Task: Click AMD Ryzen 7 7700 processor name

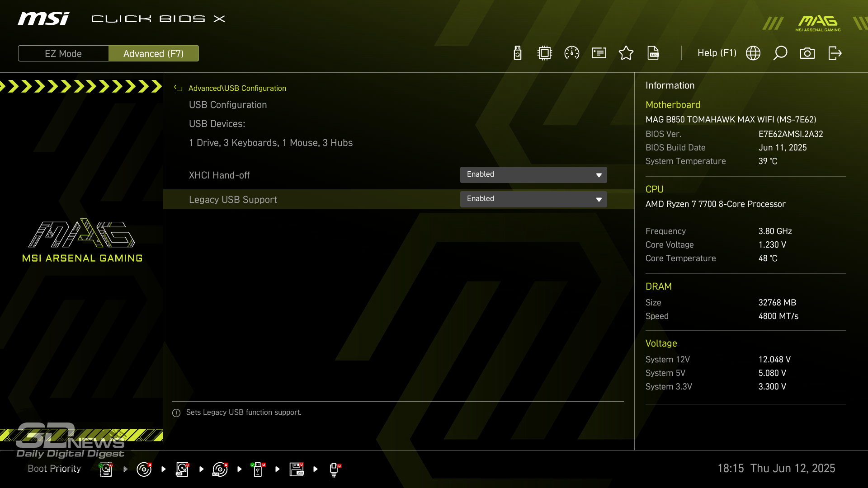Action: 716,204
